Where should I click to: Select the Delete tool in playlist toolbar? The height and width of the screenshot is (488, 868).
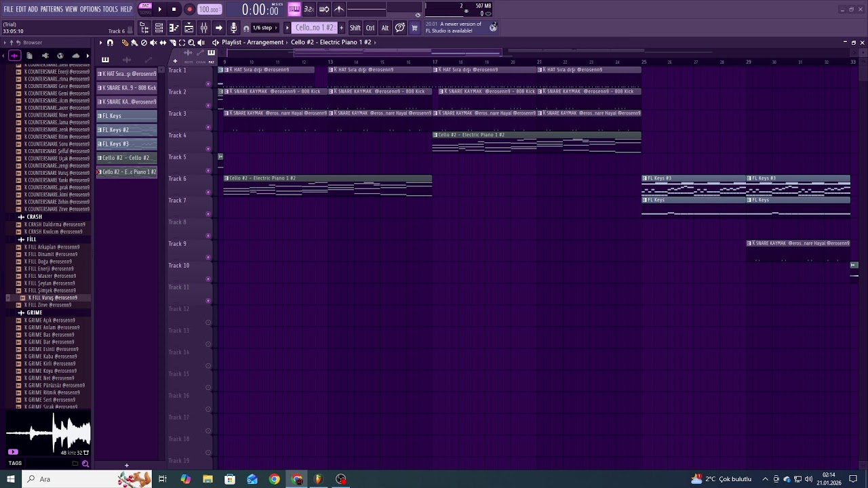[144, 43]
